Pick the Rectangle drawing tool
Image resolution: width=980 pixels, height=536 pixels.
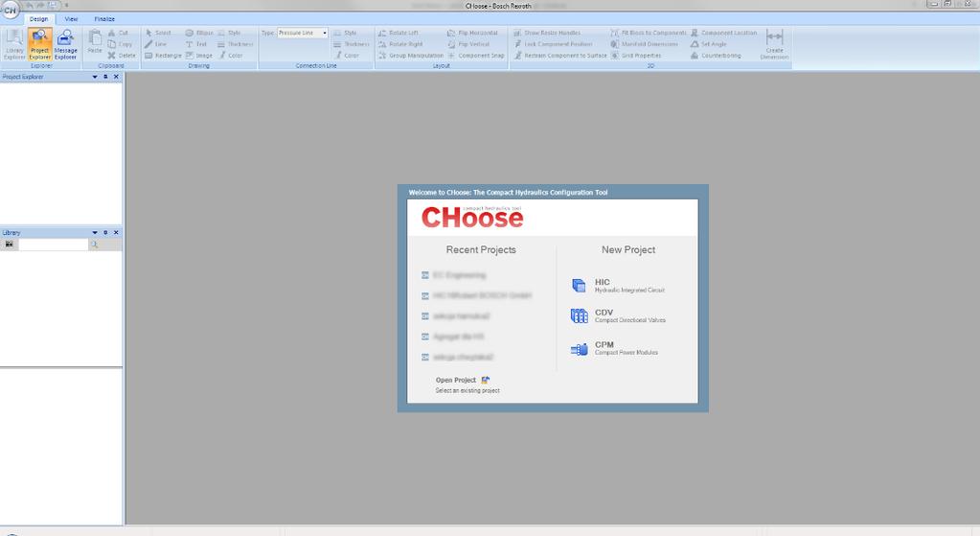(x=163, y=56)
